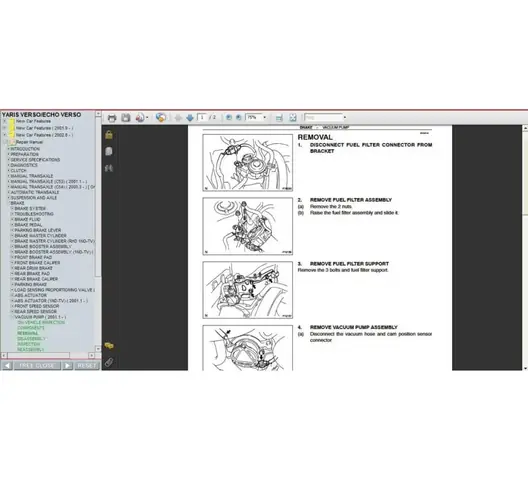Go to next page with the blue down arrow
This screenshot has height=480, width=528.
tap(190, 118)
